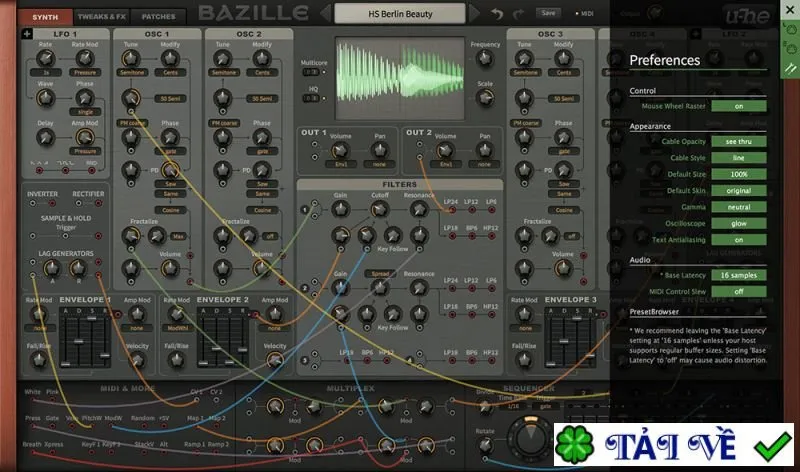Click the HS Berlin Beauty preset display
Image resolution: width=800 pixels, height=472 pixels.
pos(400,14)
